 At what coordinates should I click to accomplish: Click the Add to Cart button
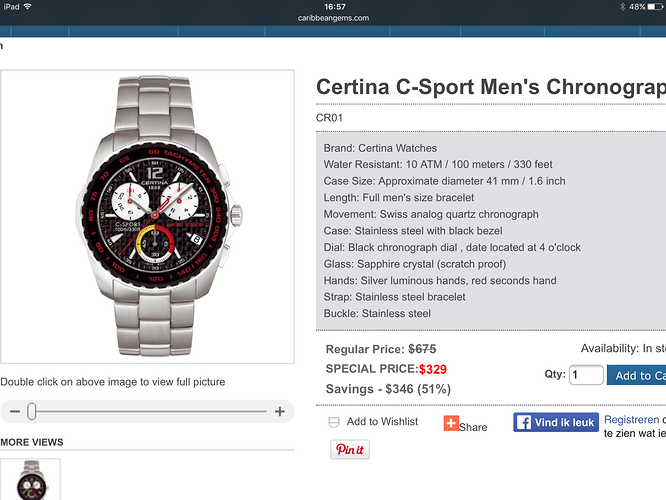pyautogui.click(x=636, y=375)
